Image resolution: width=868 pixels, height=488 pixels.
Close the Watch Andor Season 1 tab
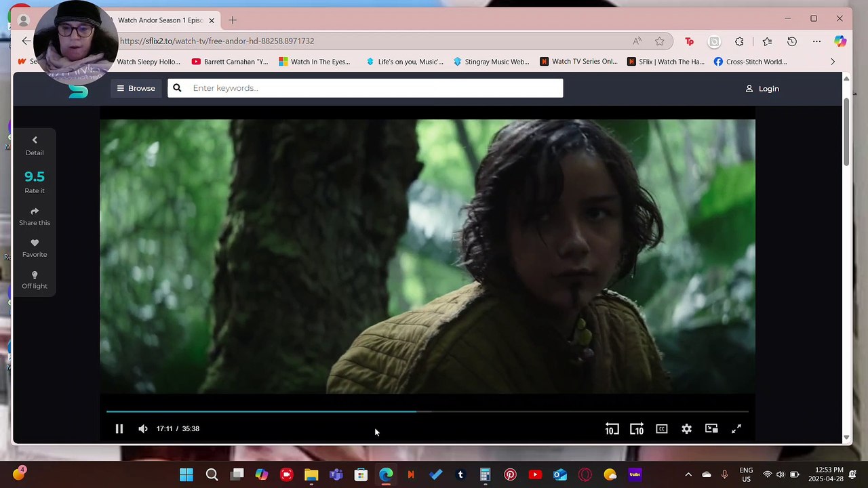(212, 20)
